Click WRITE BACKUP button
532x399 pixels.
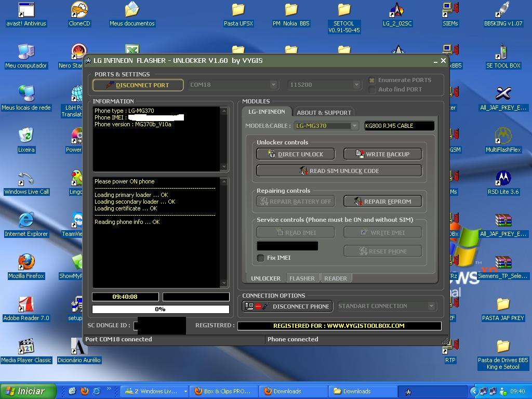click(383, 154)
